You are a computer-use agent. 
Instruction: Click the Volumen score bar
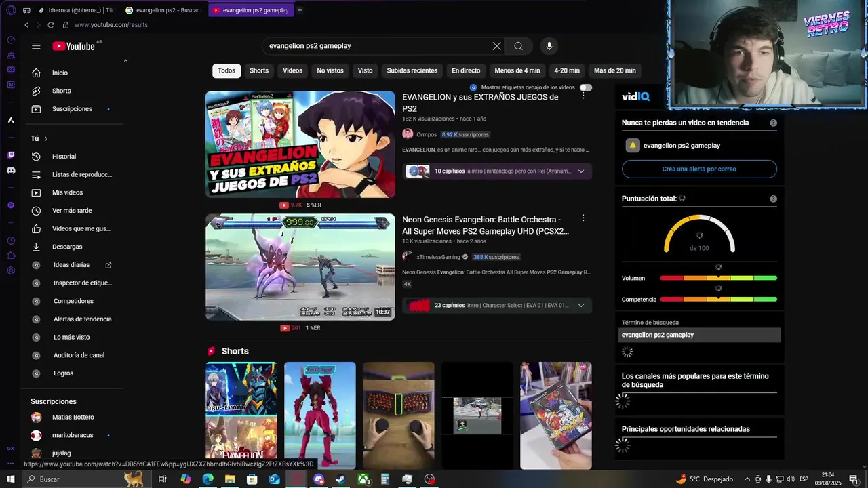718,278
